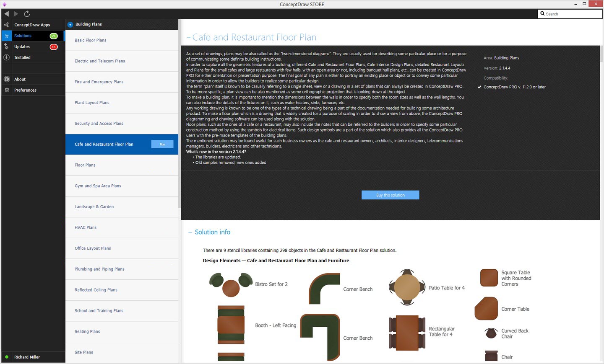604x364 pixels.
Task: Click the ConceptDraw logo in title bar
Action: (x=4, y=4)
